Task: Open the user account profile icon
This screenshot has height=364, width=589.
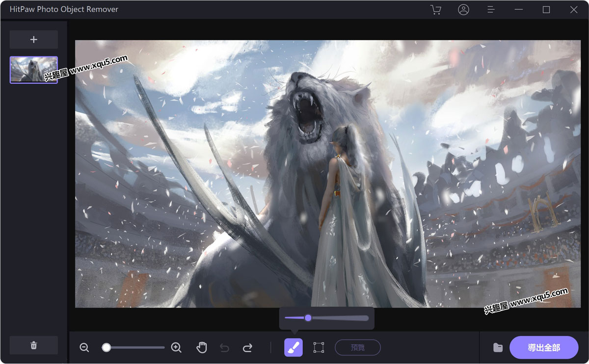Action: pos(463,10)
